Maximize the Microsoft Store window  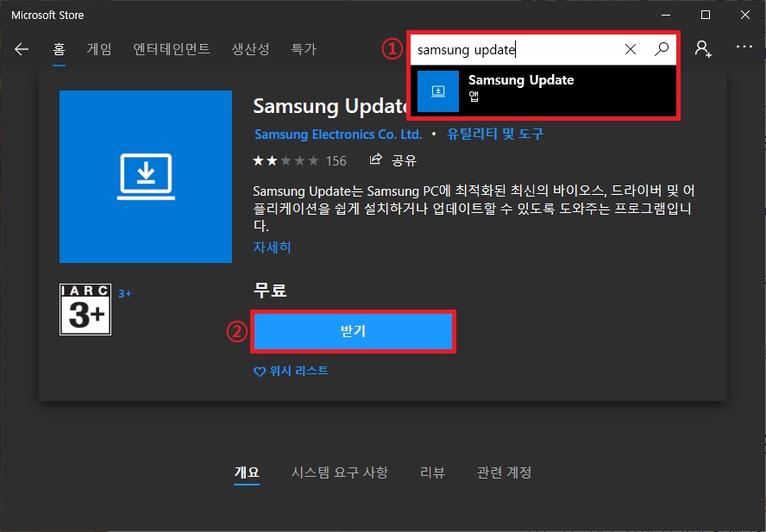(x=706, y=16)
